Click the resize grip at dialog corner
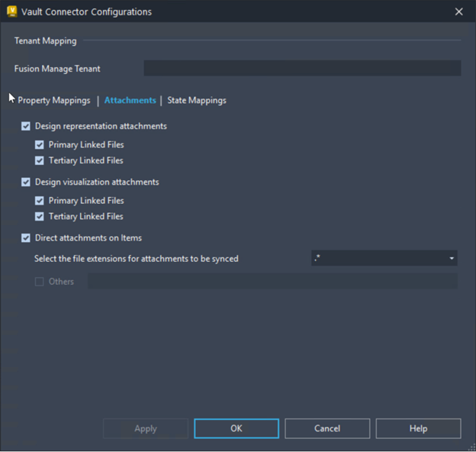Image resolution: width=476 pixels, height=452 pixels. point(472,448)
